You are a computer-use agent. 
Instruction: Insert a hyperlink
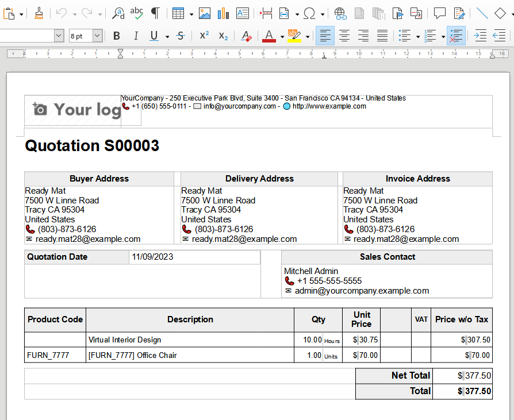click(x=340, y=14)
